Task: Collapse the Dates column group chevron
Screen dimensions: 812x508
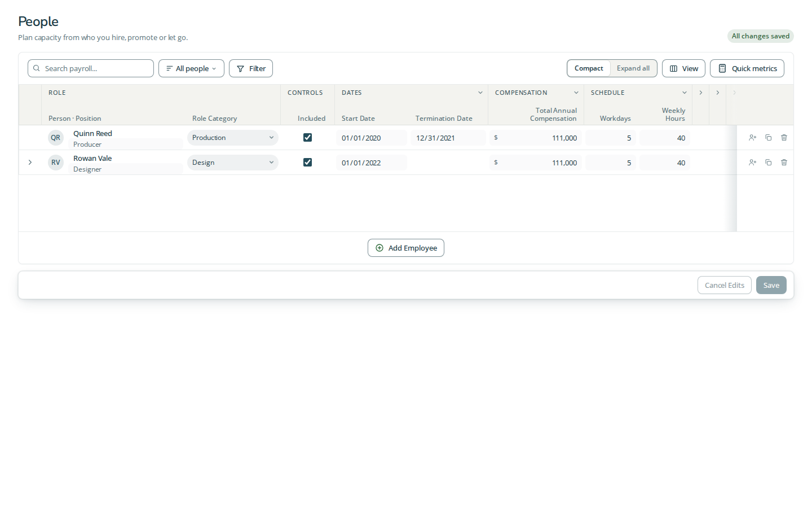Action: pyautogui.click(x=480, y=93)
